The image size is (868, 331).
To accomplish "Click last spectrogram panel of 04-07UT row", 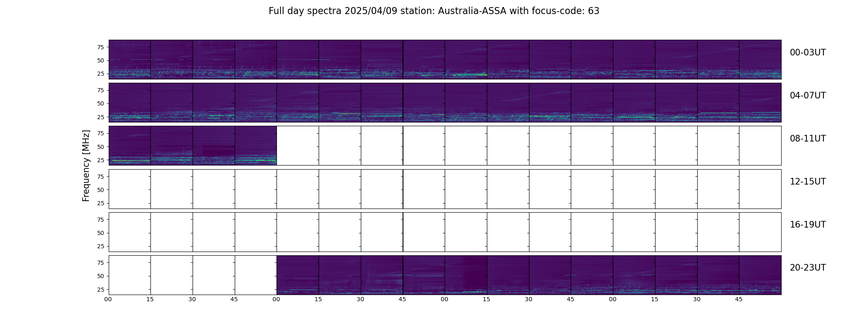I will (760, 103).
